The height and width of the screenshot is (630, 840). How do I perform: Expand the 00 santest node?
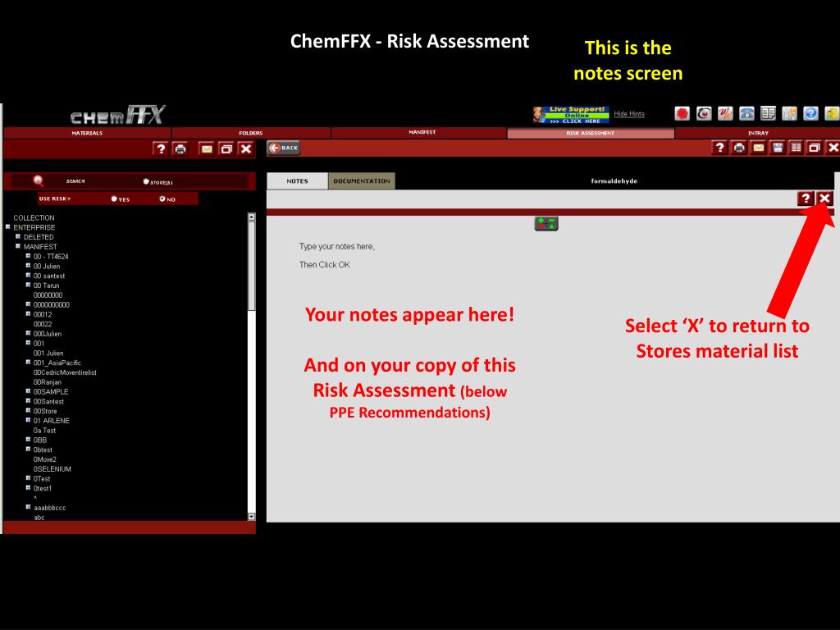[x=29, y=276]
